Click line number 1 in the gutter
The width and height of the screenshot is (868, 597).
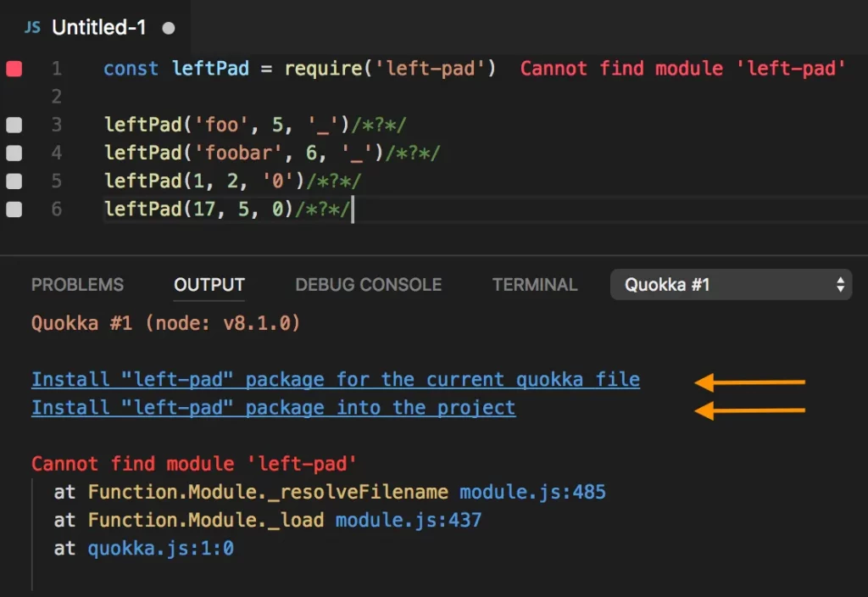coord(57,69)
